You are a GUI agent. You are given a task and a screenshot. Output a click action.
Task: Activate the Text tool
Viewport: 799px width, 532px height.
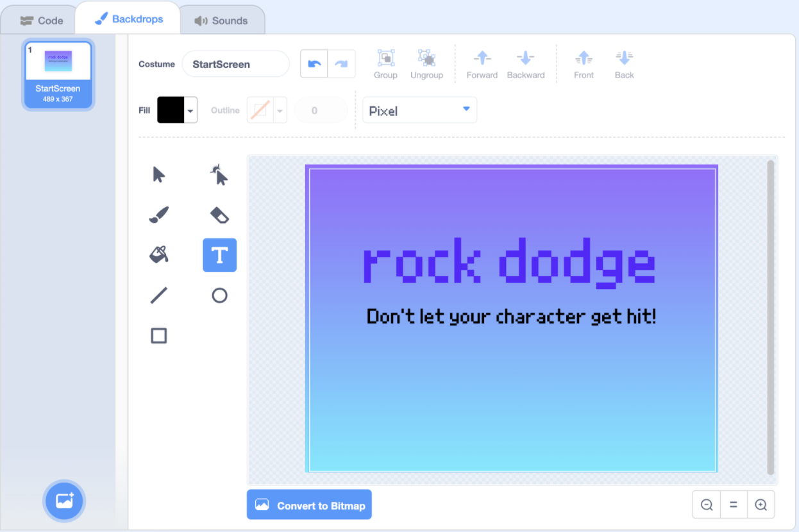(219, 255)
